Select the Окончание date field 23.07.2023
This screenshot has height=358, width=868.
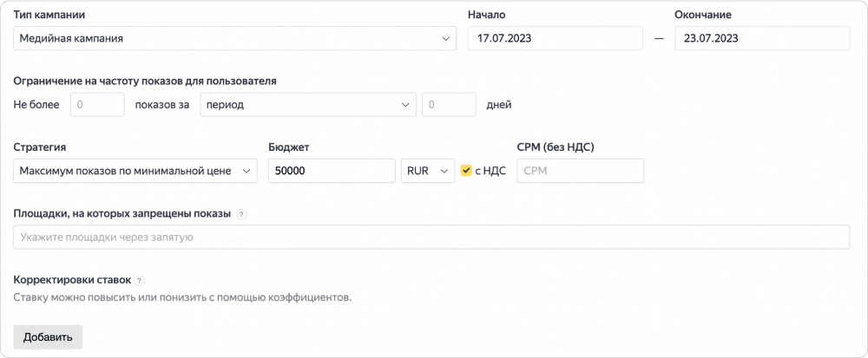pos(761,38)
